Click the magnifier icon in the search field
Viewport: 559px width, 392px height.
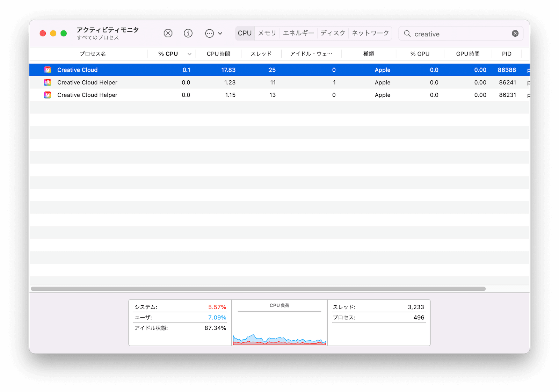coord(407,34)
